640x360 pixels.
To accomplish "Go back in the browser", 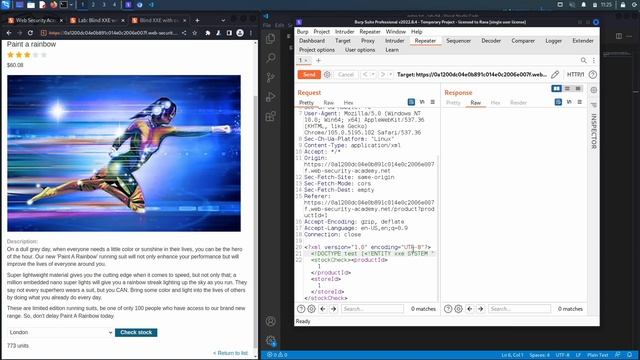I will click(x=9, y=33).
